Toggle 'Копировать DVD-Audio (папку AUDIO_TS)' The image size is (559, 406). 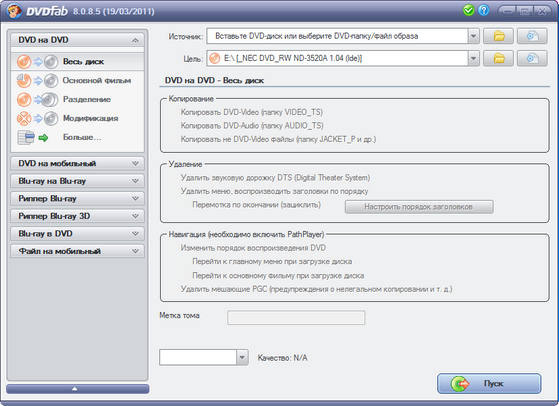click(x=252, y=125)
